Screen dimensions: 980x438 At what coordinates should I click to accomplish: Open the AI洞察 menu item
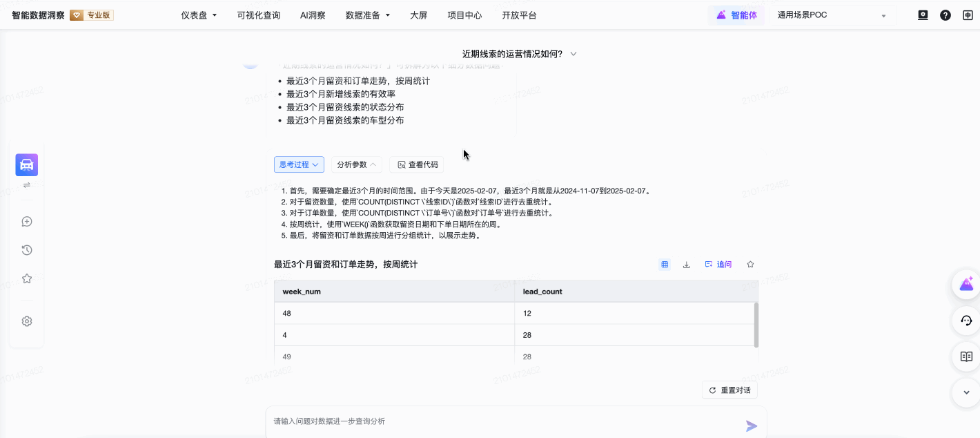[313, 15]
